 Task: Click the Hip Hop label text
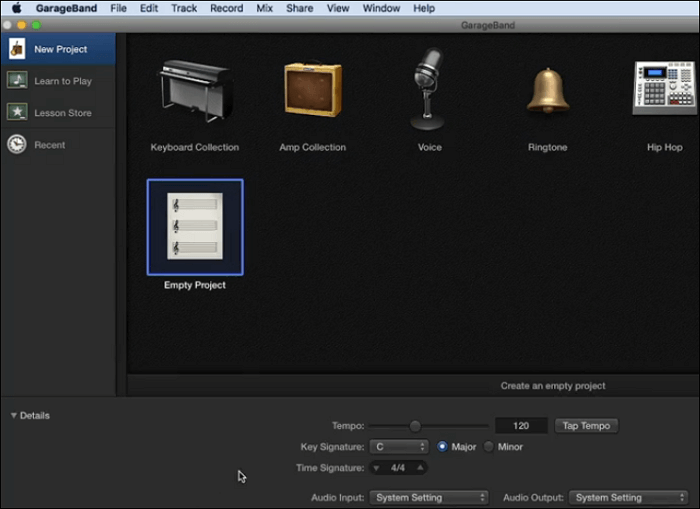[665, 147]
